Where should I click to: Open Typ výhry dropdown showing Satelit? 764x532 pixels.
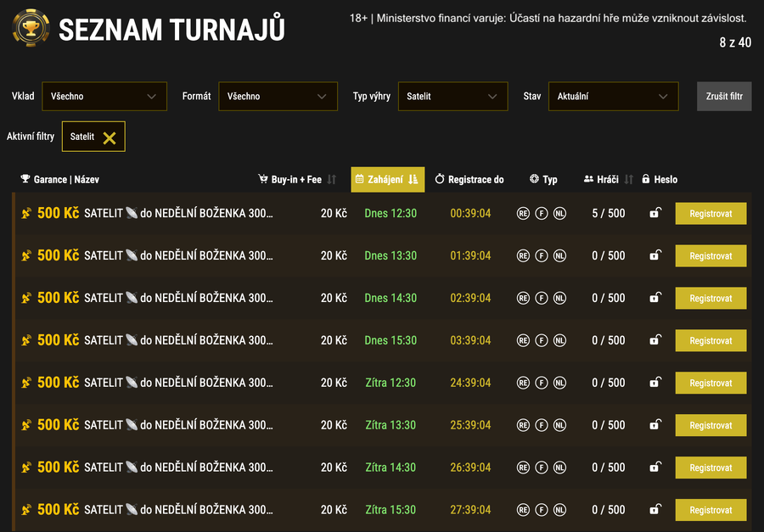pyautogui.click(x=452, y=97)
